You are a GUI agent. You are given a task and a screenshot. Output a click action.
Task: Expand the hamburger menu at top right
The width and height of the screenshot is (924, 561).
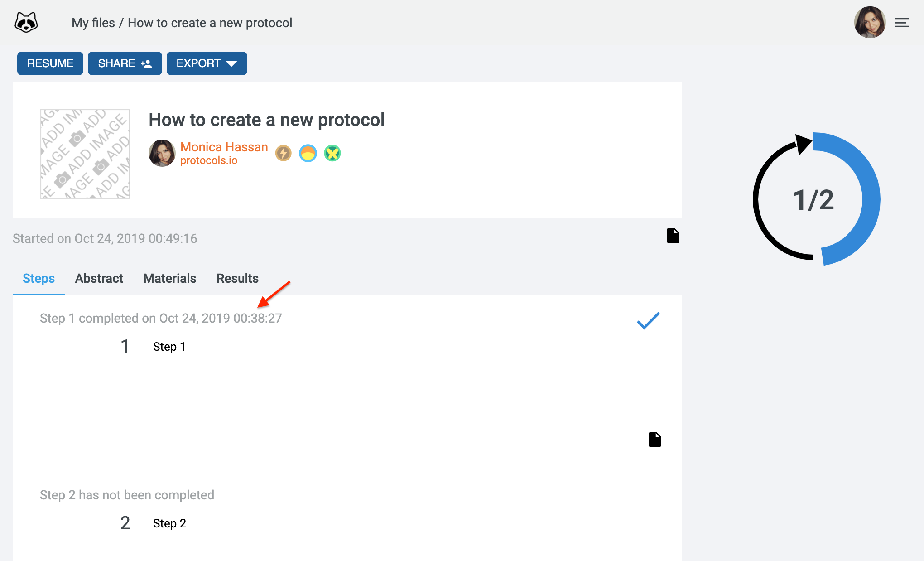pos(902,22)
